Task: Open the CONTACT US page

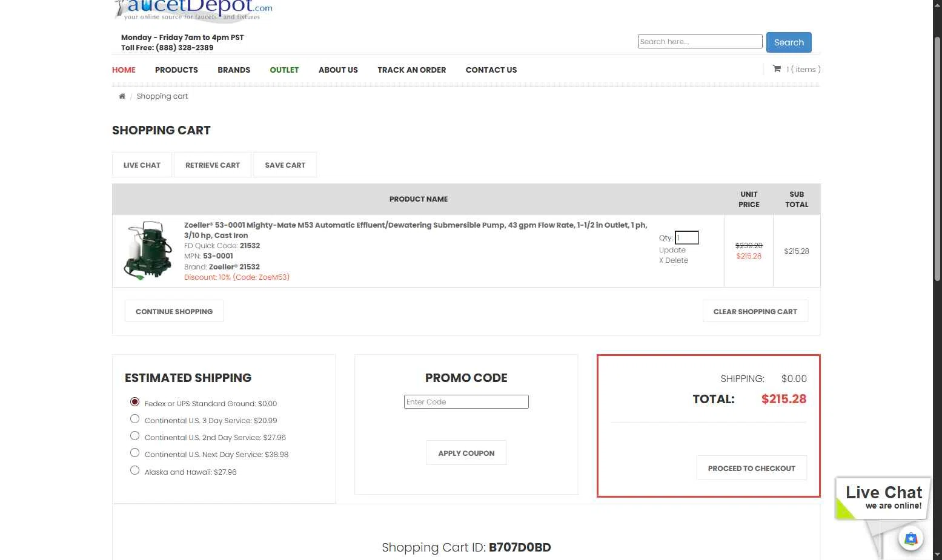Action: pos(491,70)
